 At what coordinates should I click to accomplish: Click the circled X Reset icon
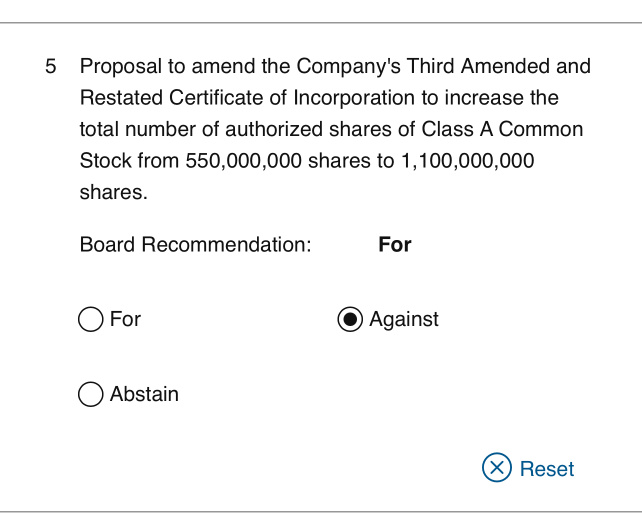click(496, 468)
